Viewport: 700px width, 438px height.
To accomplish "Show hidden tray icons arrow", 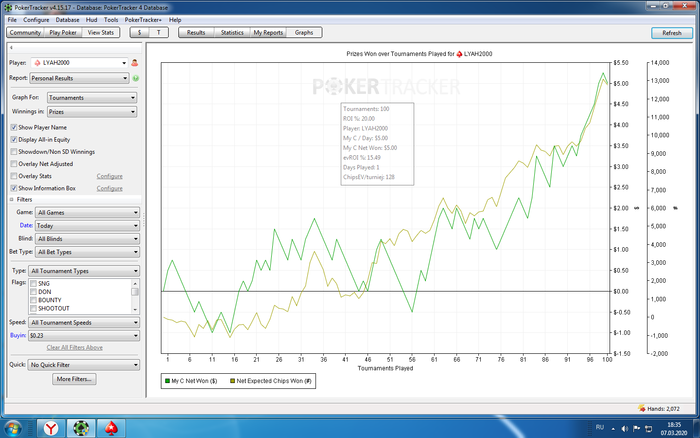I will (x=613, y=429).
